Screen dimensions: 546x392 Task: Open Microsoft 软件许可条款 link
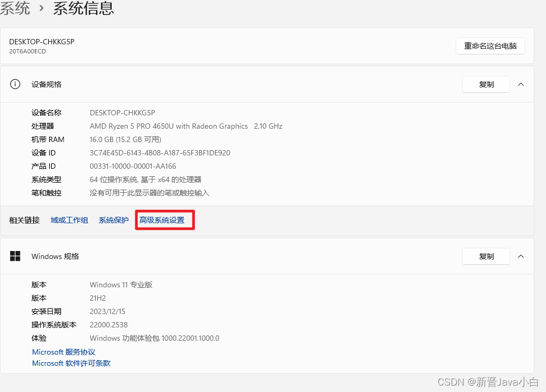click(x=72, y=363)
